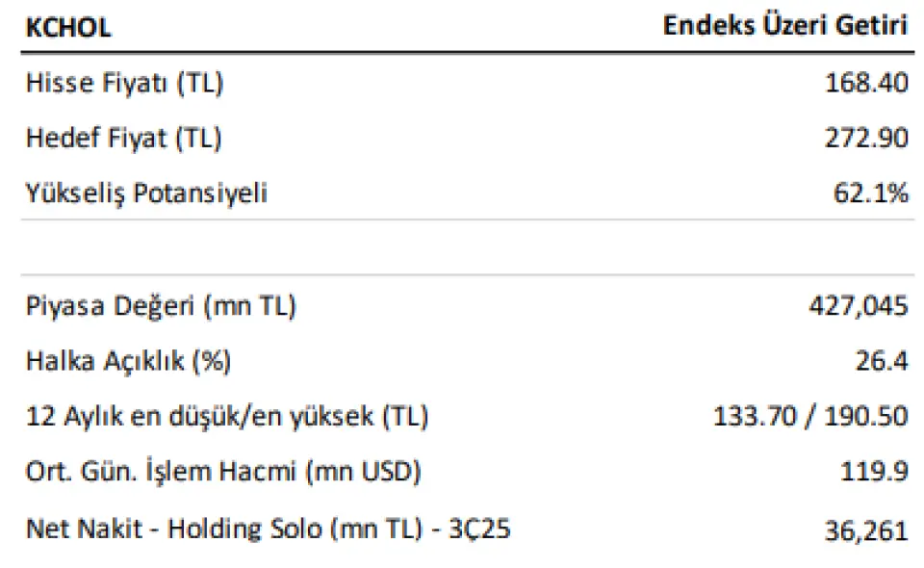Click the KCHOL ticker heading
The image size is (924, 568).
[68, 28]
